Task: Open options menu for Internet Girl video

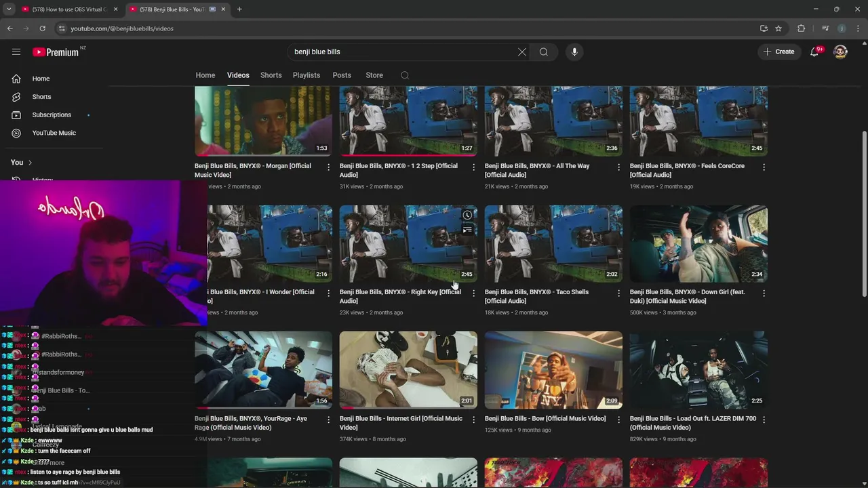Action: click(x=474, y=420)
